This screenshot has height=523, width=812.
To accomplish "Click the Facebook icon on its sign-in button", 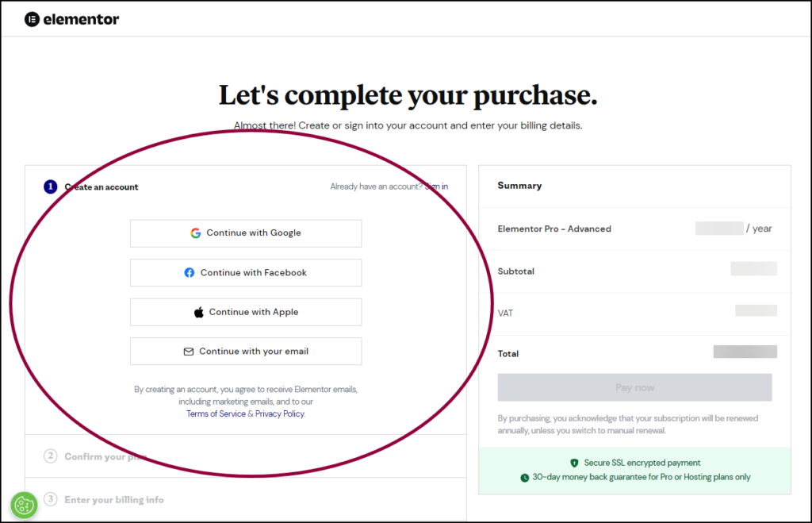I will [189, 272].
